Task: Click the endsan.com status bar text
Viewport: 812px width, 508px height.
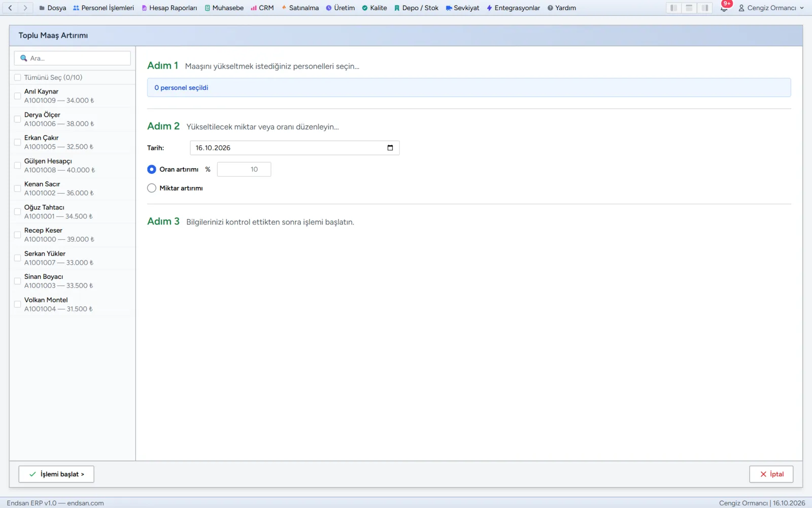Action: point(85,503)
